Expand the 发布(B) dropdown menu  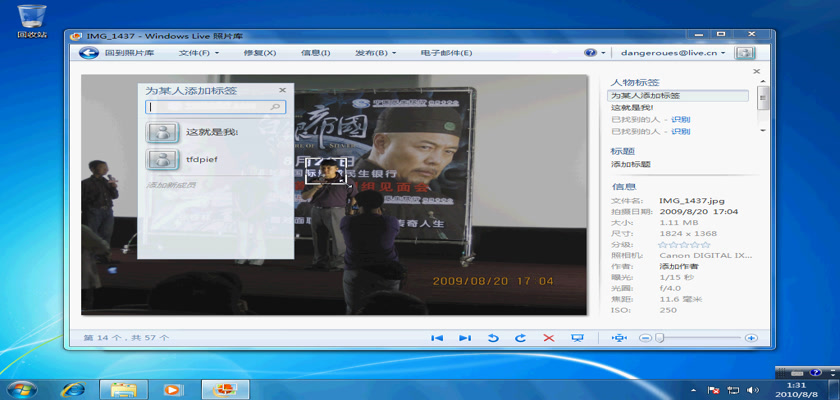click(376, 52)
